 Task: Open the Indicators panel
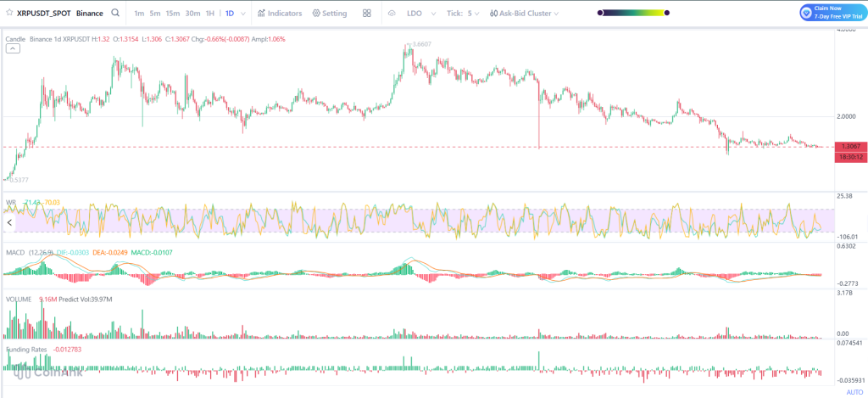pyautogui.click(x=279, y=14)
